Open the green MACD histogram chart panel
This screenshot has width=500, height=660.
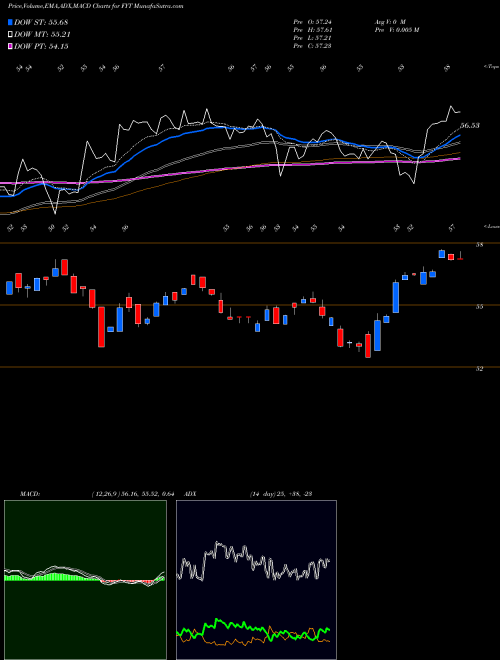tap(85, 580)
